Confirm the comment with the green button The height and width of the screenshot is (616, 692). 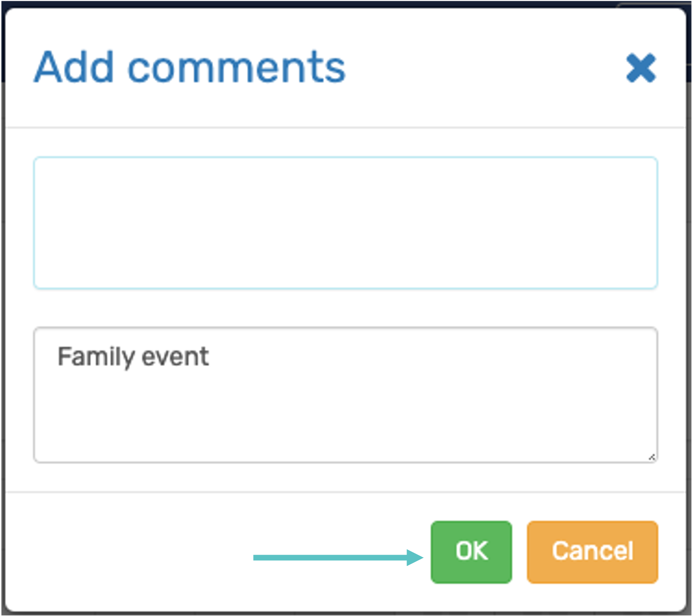(471, 552)
